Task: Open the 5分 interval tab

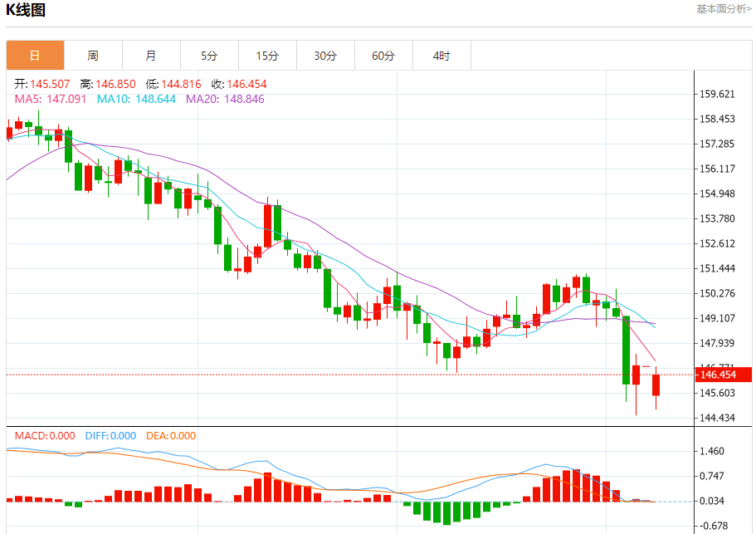Action: [x=209, y=56]
